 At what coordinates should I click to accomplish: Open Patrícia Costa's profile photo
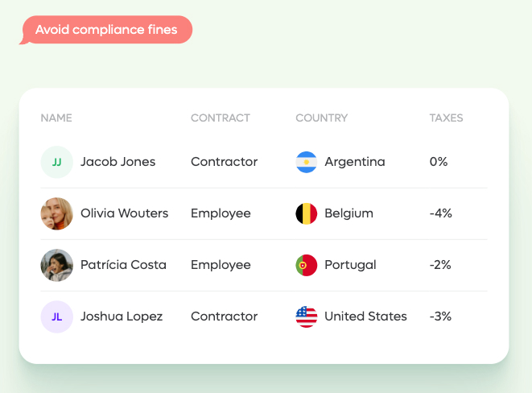tap(57, 266)
